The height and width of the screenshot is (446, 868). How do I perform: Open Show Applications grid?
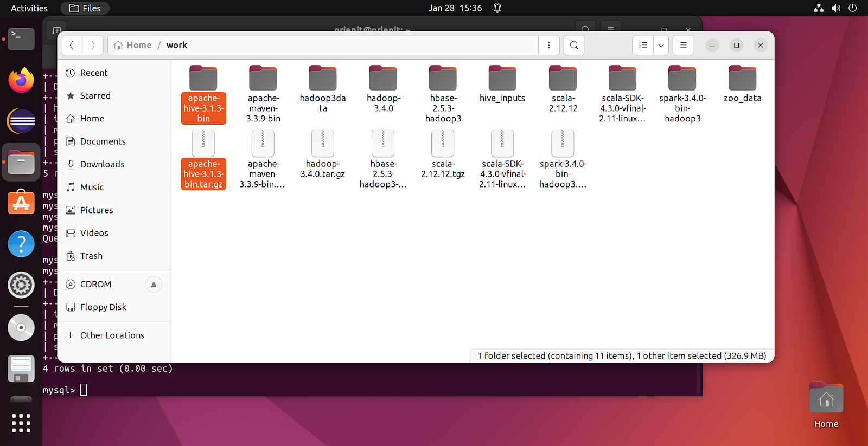pyautogui.click(x=21, y=423)
